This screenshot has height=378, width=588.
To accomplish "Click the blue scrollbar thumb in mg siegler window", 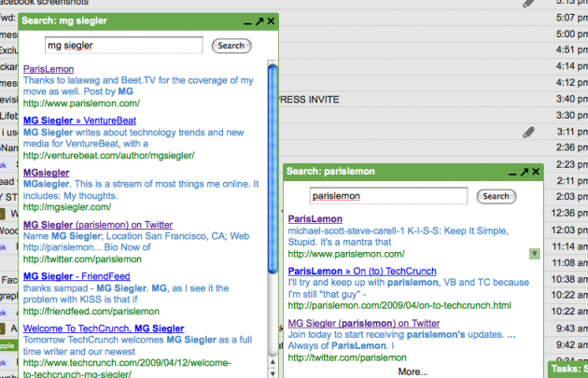I will click(273, 169).
